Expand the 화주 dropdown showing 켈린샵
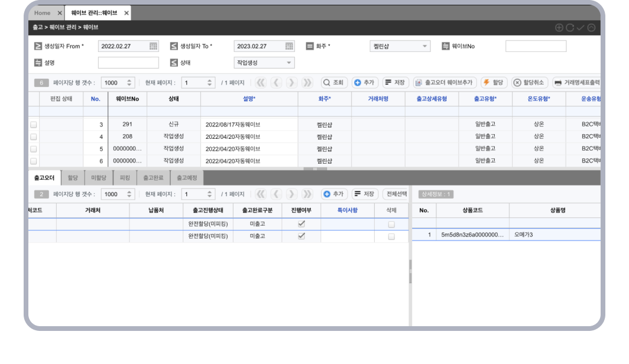 tap(425, 46)
